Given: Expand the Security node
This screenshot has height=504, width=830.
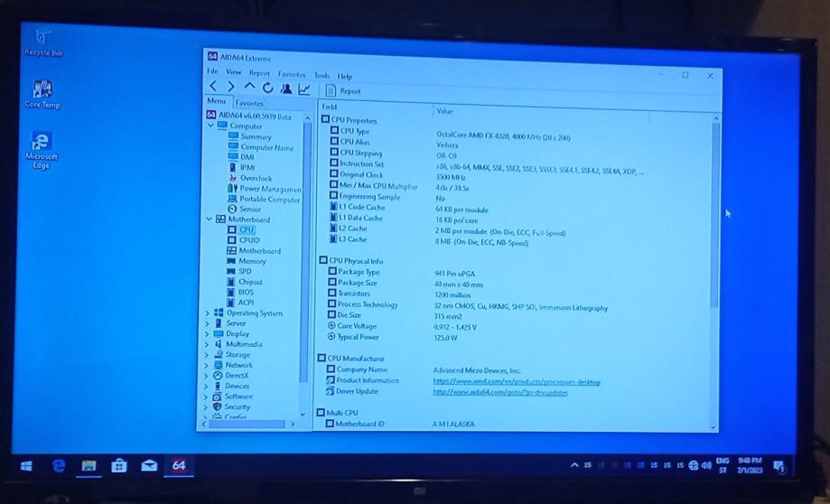Looking at the screenshot, I should [207, 407].
